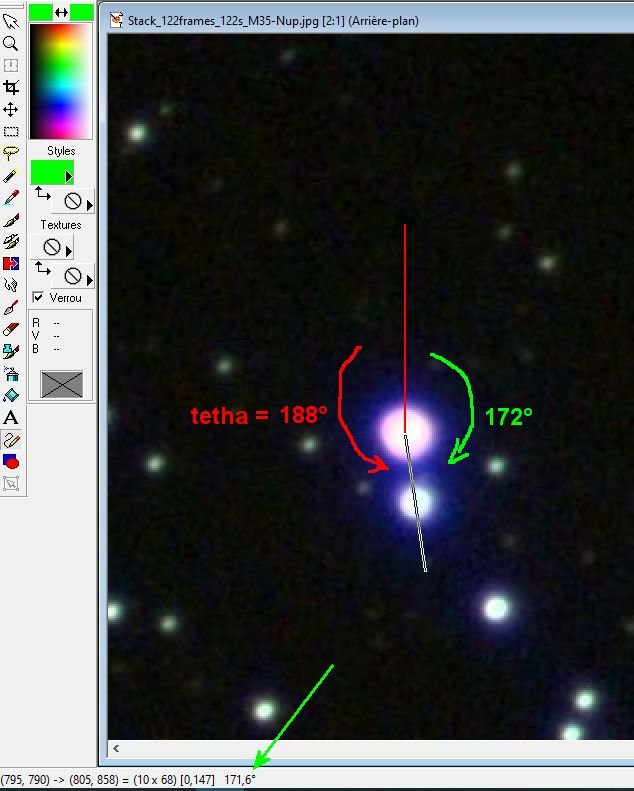Select the Text tool
The width and height of the screenshot is (634, 791).
pyautogui.click(x=11, y=418)
